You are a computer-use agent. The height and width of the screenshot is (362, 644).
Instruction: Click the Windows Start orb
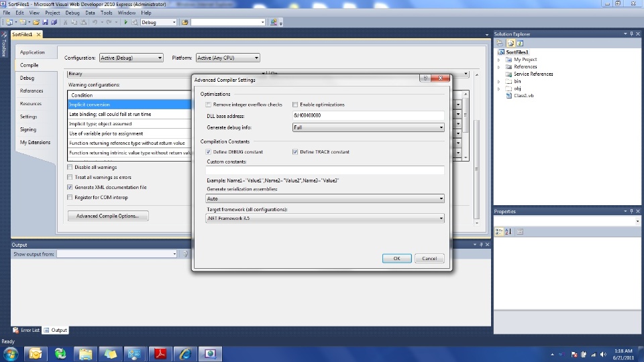(11, 354)
